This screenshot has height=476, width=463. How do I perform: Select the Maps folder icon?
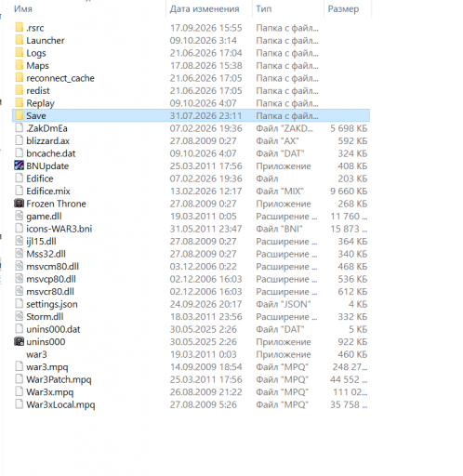click(20, 65)
